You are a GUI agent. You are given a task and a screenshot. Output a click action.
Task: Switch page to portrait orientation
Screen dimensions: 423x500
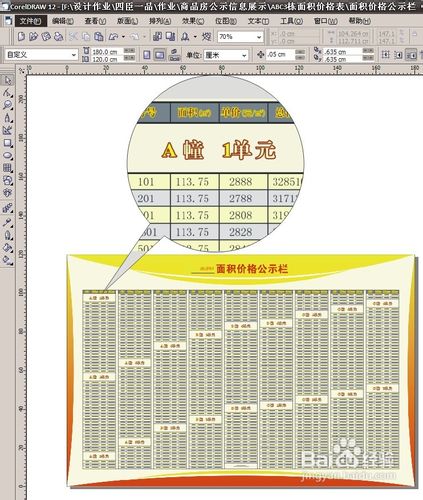tap(147, 55)
